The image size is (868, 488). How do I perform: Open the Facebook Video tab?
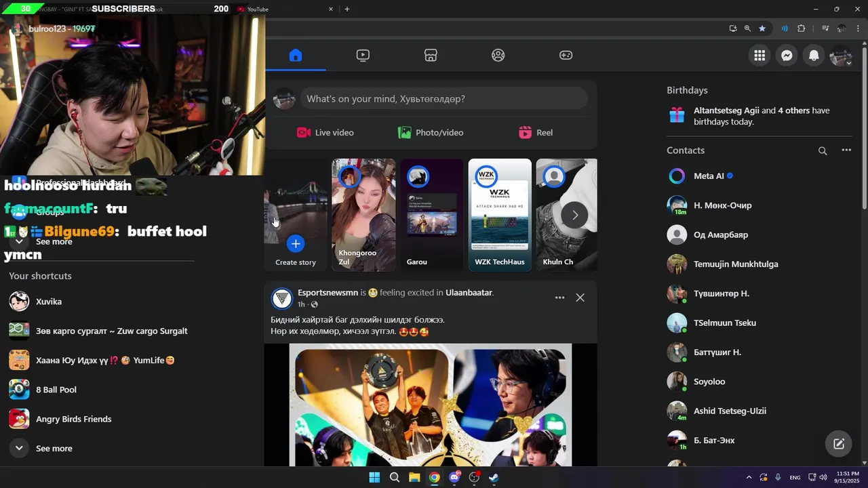click(363, 56)
